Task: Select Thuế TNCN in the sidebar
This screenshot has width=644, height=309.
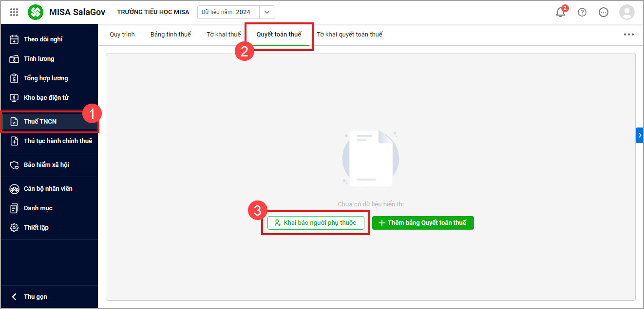Action: click(40, 121)
